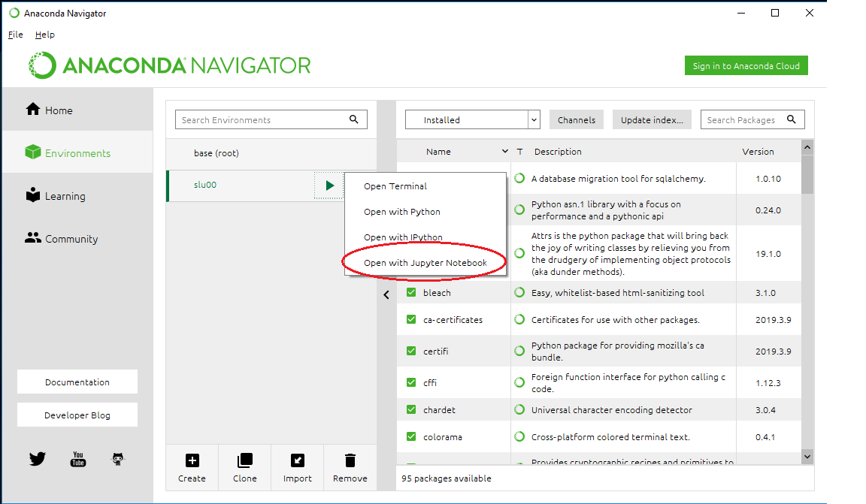The width and height of the screenshot is (866, 504).
Task: Open the File menu
Action: click(16, 35)
